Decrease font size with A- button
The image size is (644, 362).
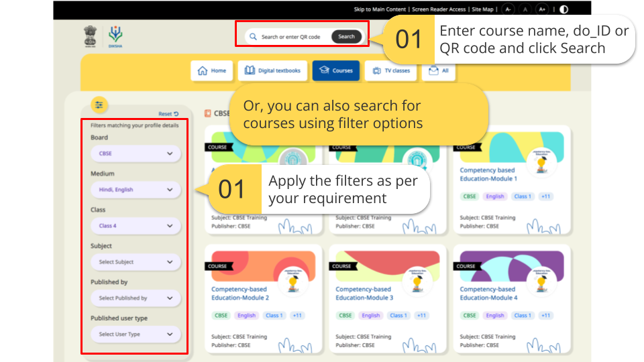point(508,9)
